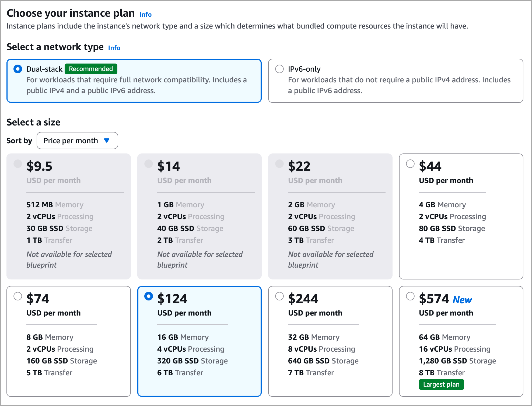The height and width of the screenshot is (406, 532).
Task: Open Info link beside Select a network type
Action: [114, 48]
